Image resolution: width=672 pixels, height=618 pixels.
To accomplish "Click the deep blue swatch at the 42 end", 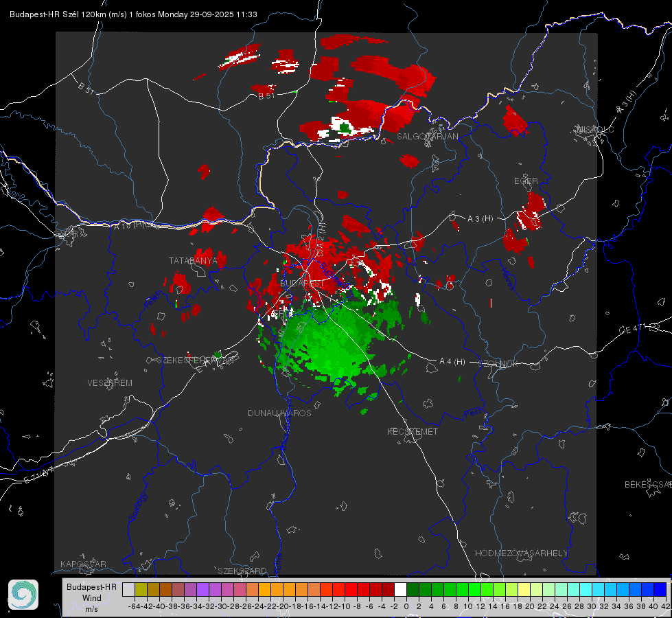I will [660, 589].
